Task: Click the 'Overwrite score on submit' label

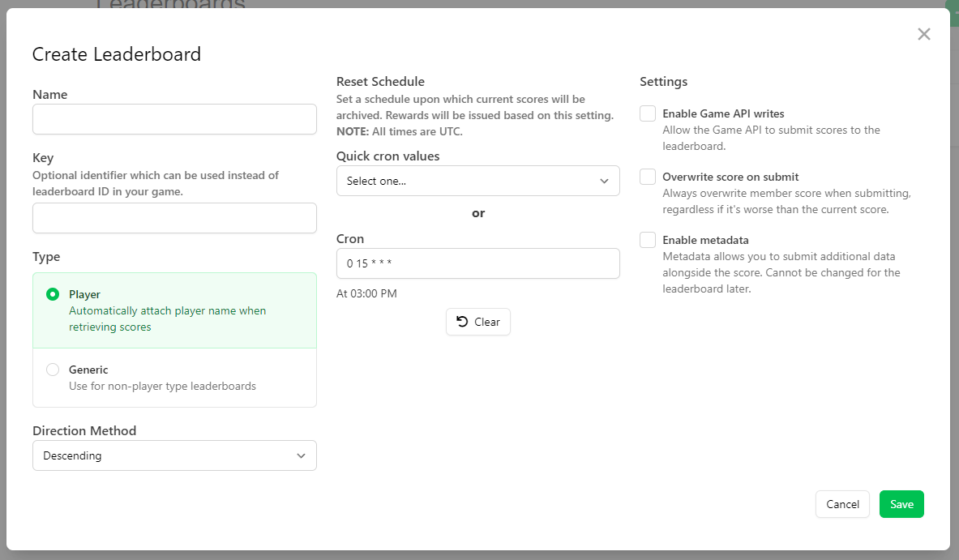Action: click(730, 177)
